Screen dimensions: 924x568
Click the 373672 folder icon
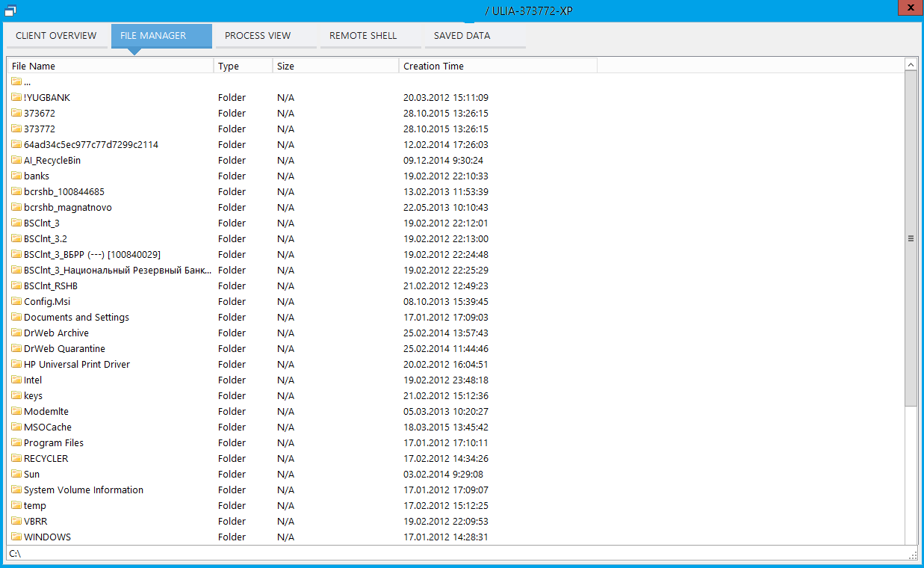click(16, 113)
